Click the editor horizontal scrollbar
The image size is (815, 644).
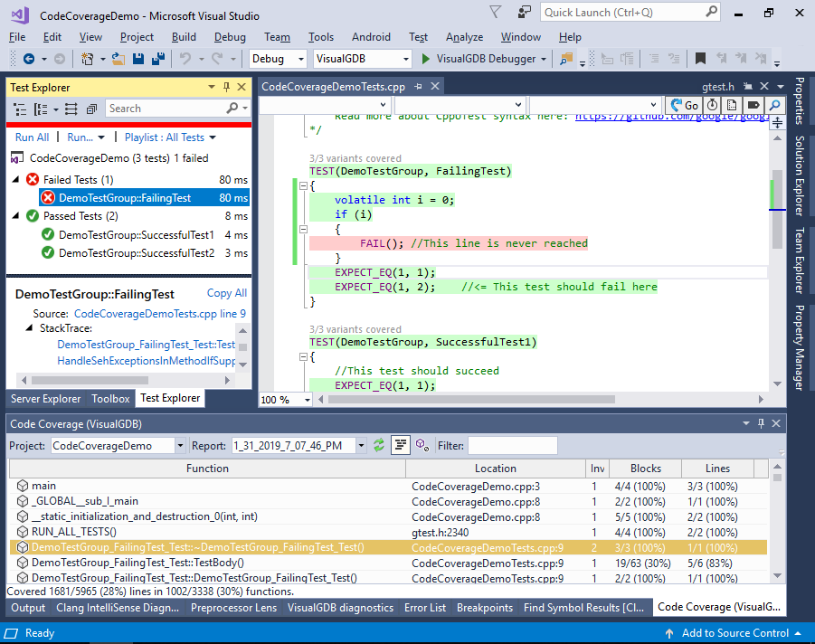click(x=471, y=399)
